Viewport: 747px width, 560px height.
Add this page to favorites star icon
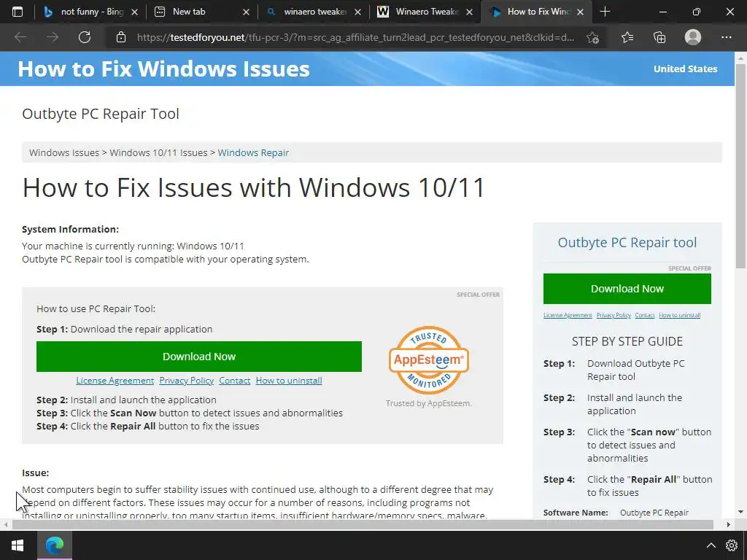(x=592, y=37)
